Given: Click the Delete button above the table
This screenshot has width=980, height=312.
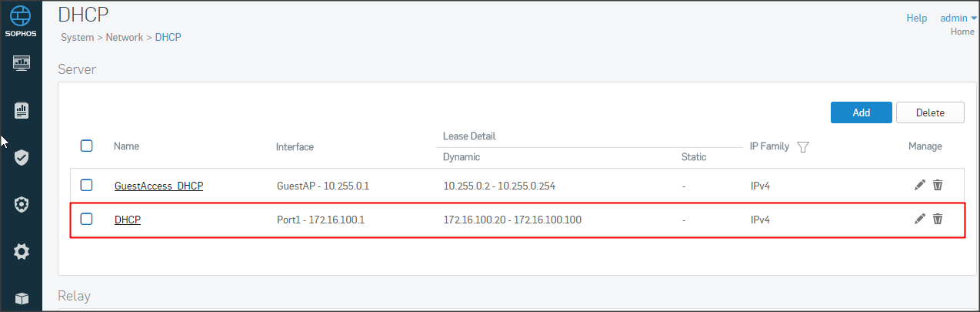Looking at the screenshot, I should click(929, 112).
